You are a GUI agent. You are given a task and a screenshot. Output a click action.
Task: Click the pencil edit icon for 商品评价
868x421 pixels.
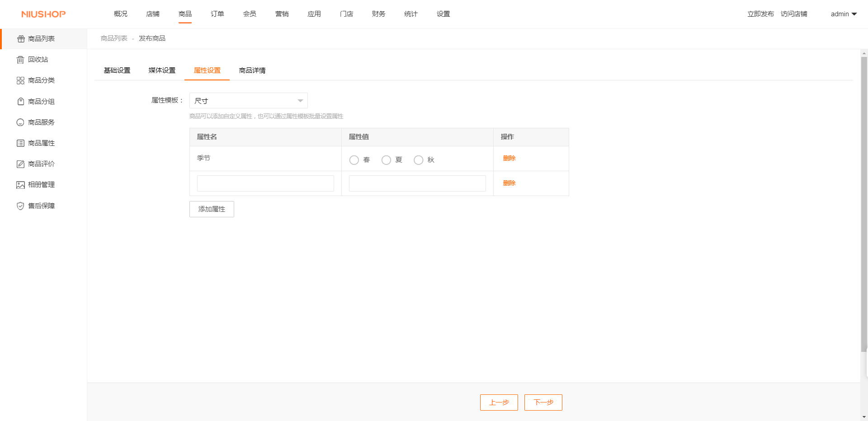pos(20,164)
